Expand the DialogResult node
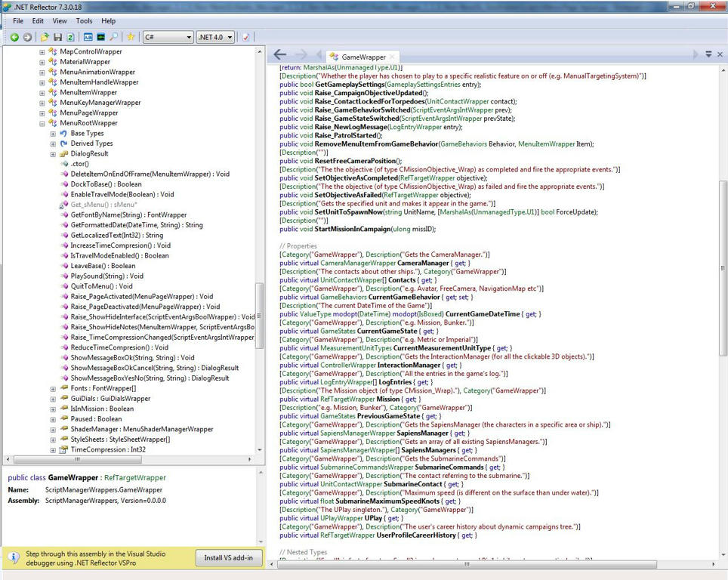Viewport: 728px width, 580px height. coord(53,154)
